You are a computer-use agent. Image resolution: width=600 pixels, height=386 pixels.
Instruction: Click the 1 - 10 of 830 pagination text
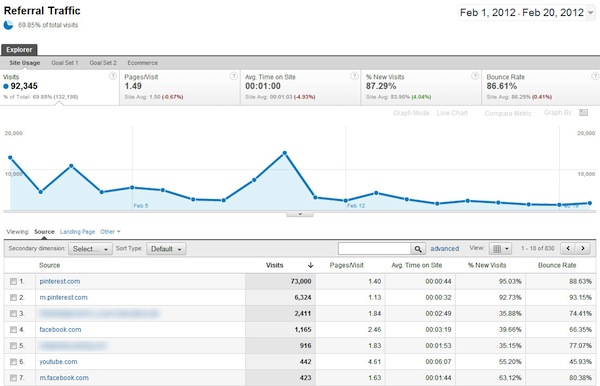(x=537, y=248)
